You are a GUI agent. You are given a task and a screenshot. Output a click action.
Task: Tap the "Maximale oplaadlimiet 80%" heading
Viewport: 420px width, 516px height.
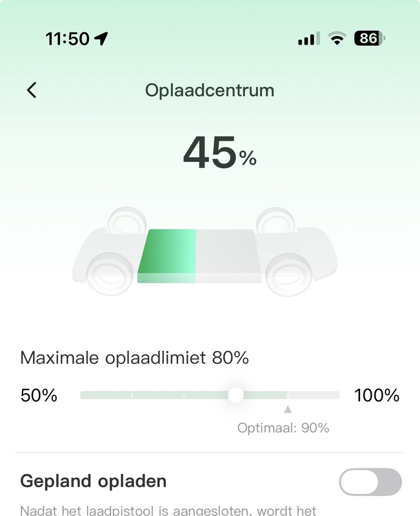(x=135, y=358)
